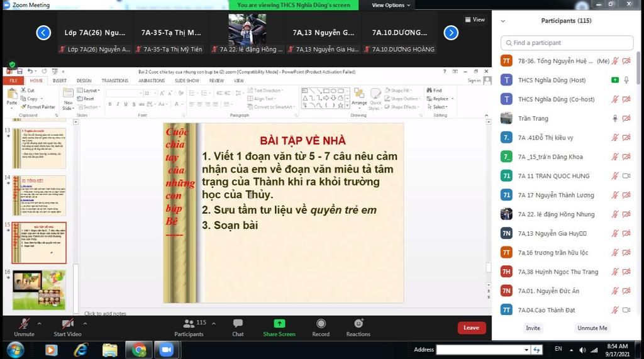Click Sign in in the PowerPoint window
Viewport: 644px width, 359px height.
pyautogui.click(x=474, y=80)
